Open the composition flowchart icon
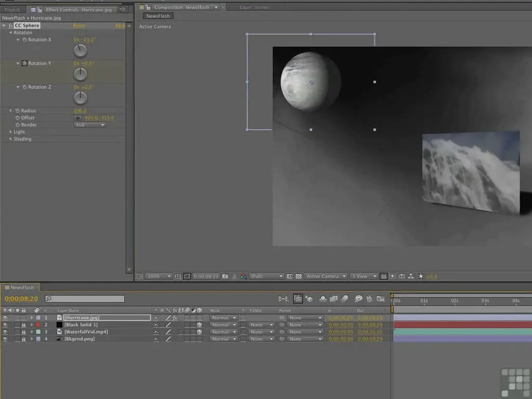This screenshot has width=532, height=399. click(411, 276)
